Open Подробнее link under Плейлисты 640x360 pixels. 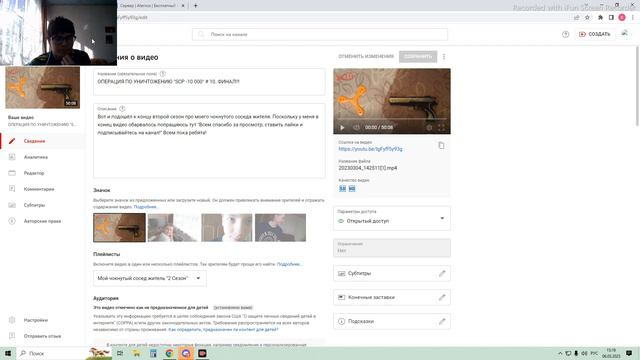(x=289, y=264)
